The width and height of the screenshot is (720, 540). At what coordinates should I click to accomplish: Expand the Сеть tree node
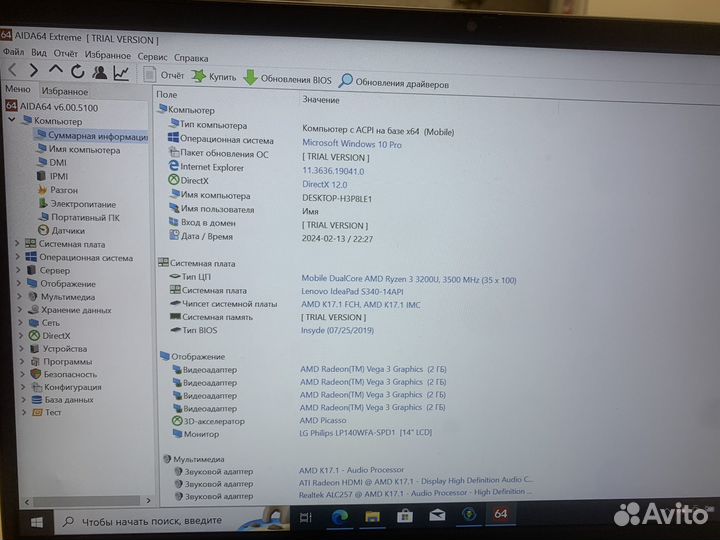(21, 322)
